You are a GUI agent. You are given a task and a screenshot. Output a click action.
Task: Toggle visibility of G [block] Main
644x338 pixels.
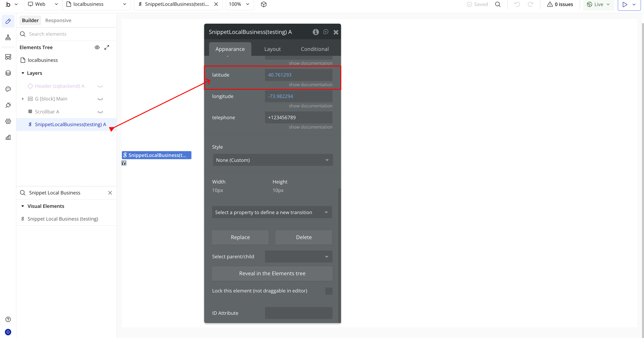(x=100, y=99)
